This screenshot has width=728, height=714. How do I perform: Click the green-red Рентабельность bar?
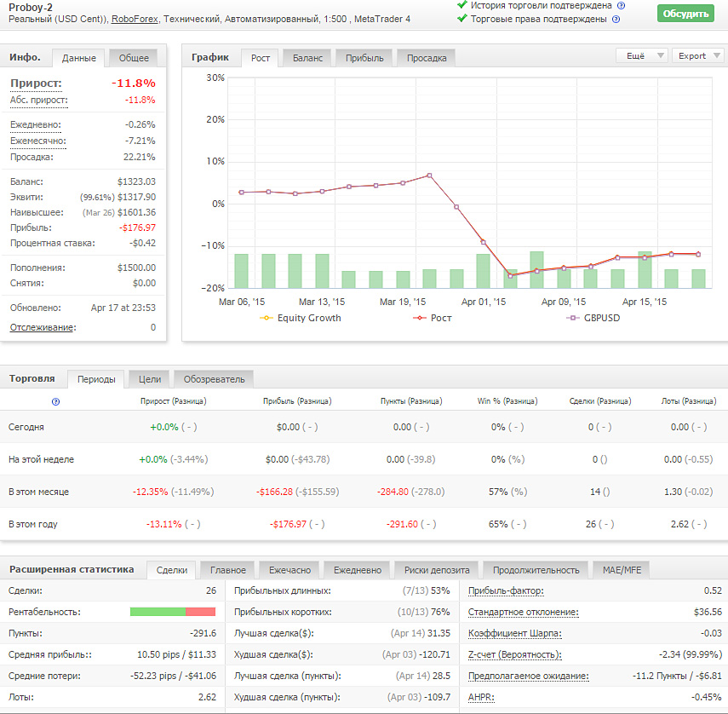[x=173, y=612]
